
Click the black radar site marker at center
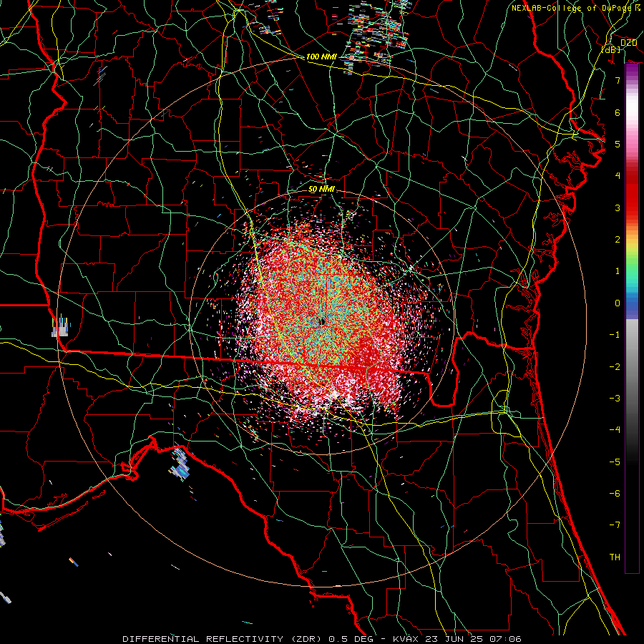323,323
